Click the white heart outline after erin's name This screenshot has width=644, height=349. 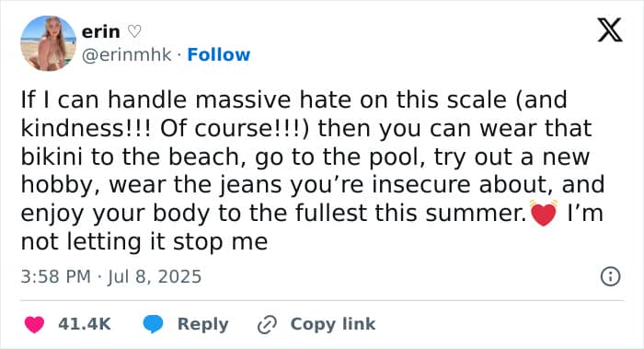(134, 31)
